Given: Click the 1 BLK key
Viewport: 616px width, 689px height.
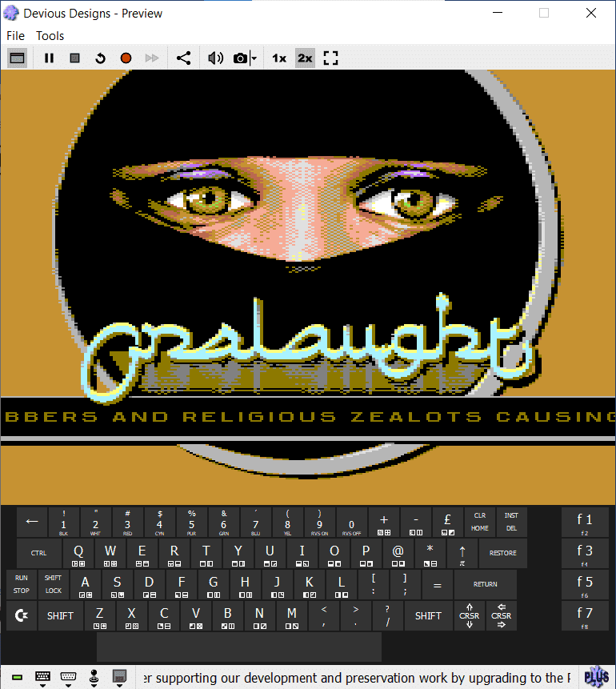Looking at the screenshot, I should [x=64, y=522].
